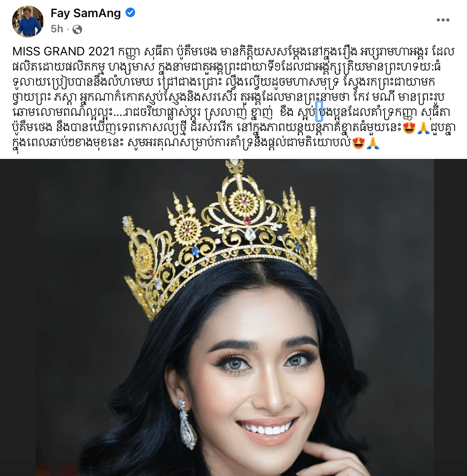Click the globe public audience icon
The height and width of the screenshot is (476, 467).
pyautogui.click(x=77, y=29)
